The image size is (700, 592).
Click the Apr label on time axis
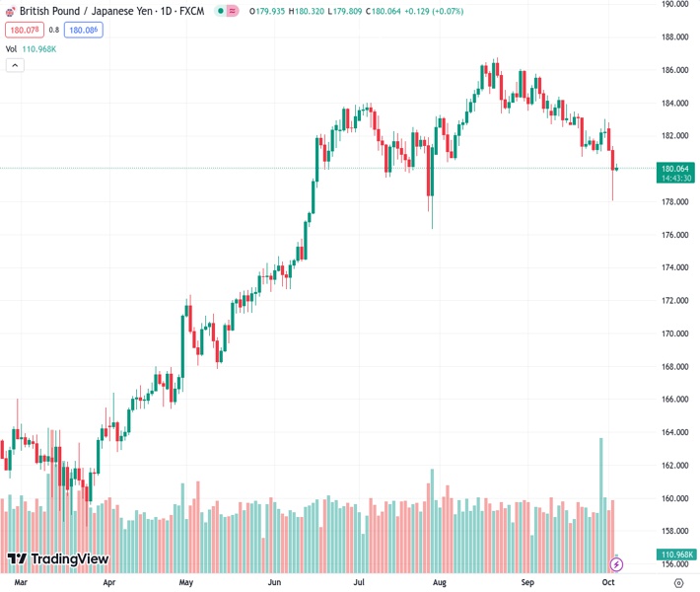pyautogui.click(x=108, y=583)
